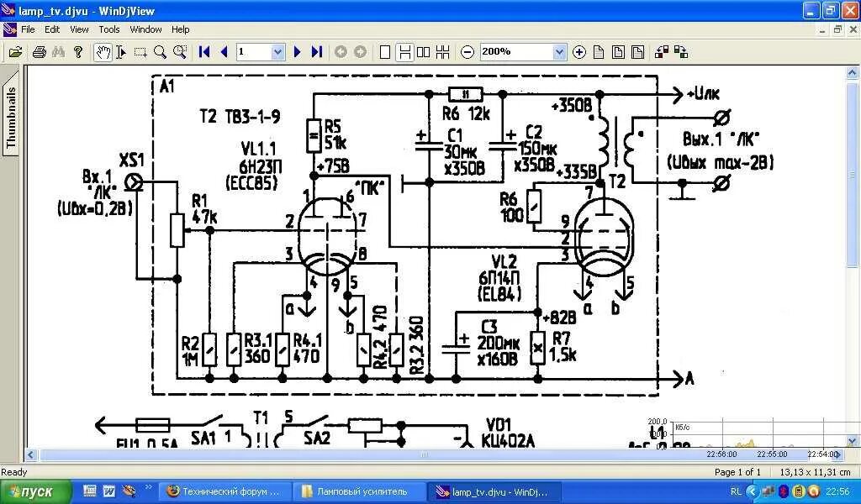Click the grey back navigation arrow
The image size is (861, 504).
(x=341, y=52)
